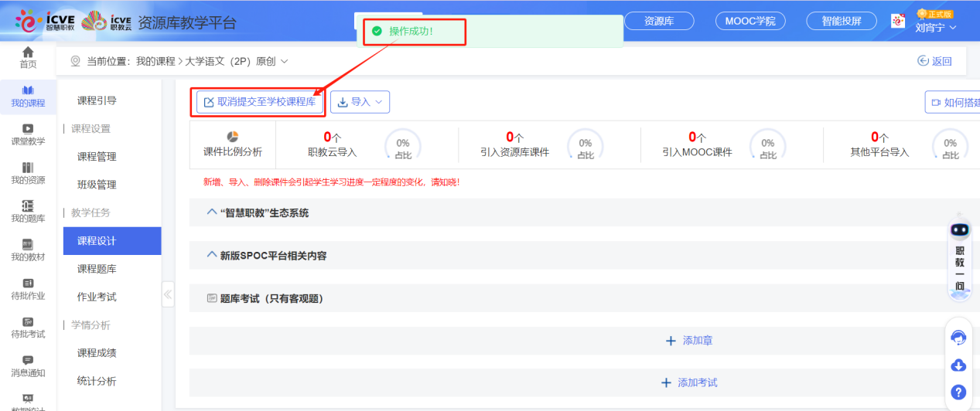The height and width of the screenshot is (411, 980).
Task: Collapse the “智慧职教”生态系统 chapter
Action: tap(213, 212)
